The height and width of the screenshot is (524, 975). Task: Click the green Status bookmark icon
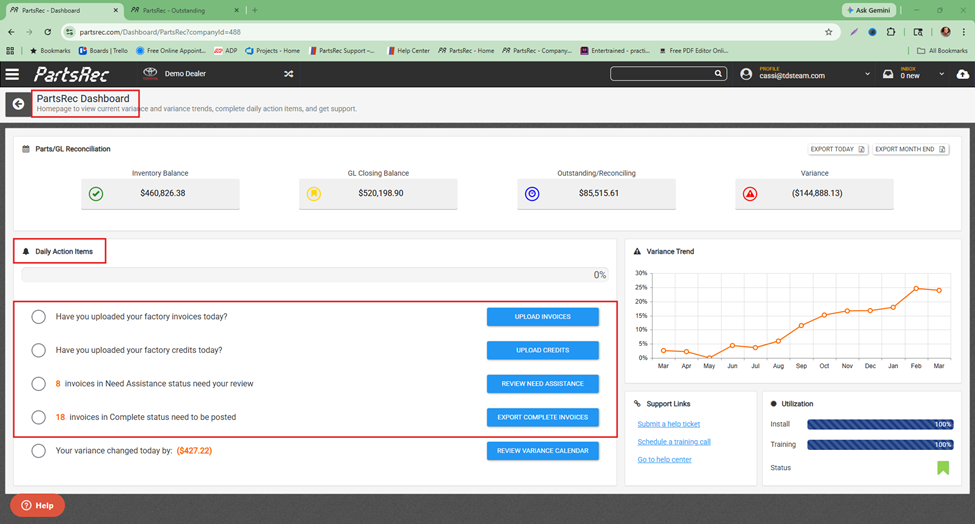tap(943, 467)
